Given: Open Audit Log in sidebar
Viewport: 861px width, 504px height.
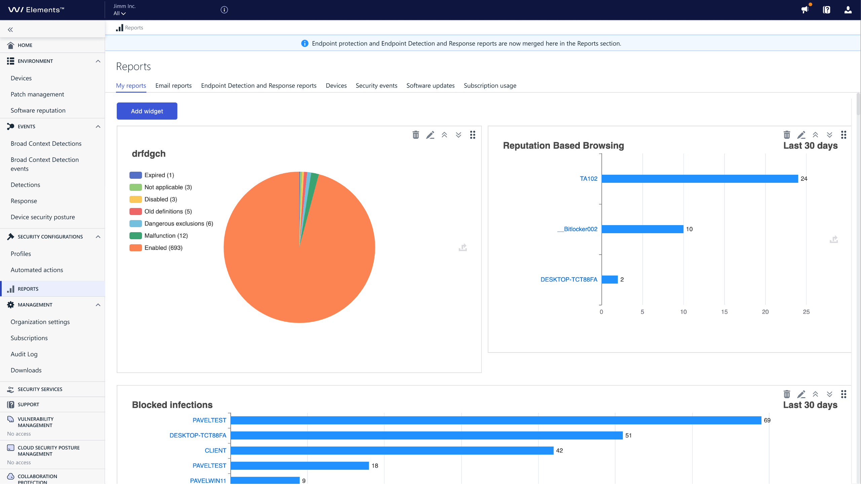Looking at the screenshot, I should pos(24,354).
